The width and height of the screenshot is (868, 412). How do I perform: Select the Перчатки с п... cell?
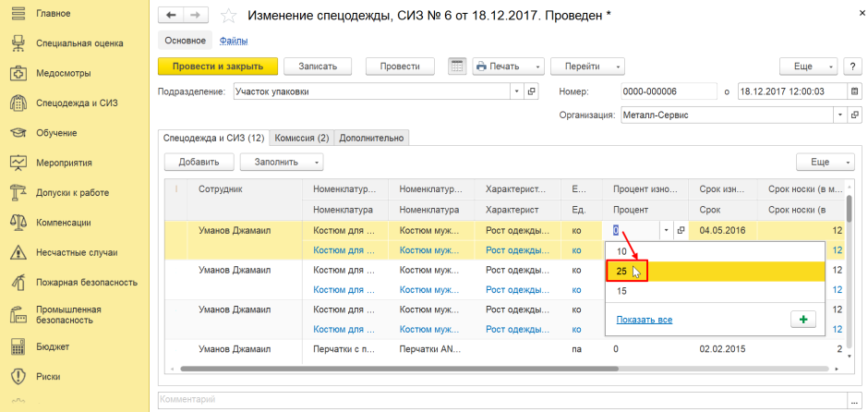(345, 349)
